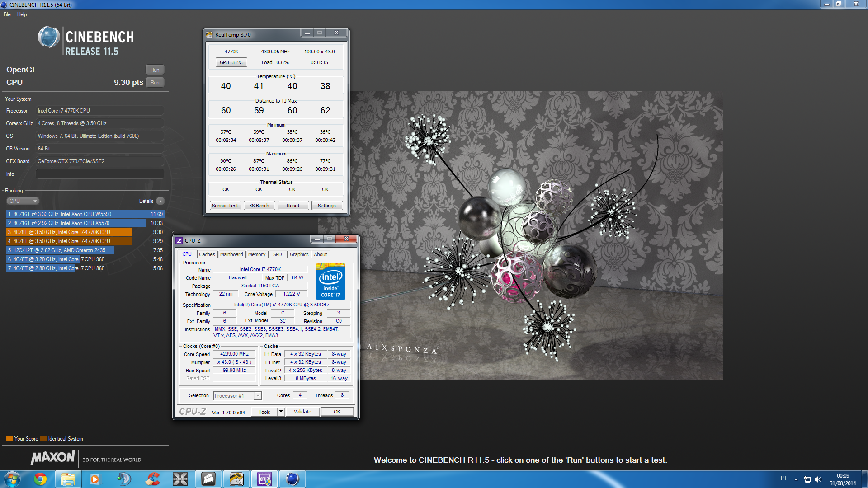Click the RealTemp title bar icon
Screen dimensions: 868x488
(209, 35)
